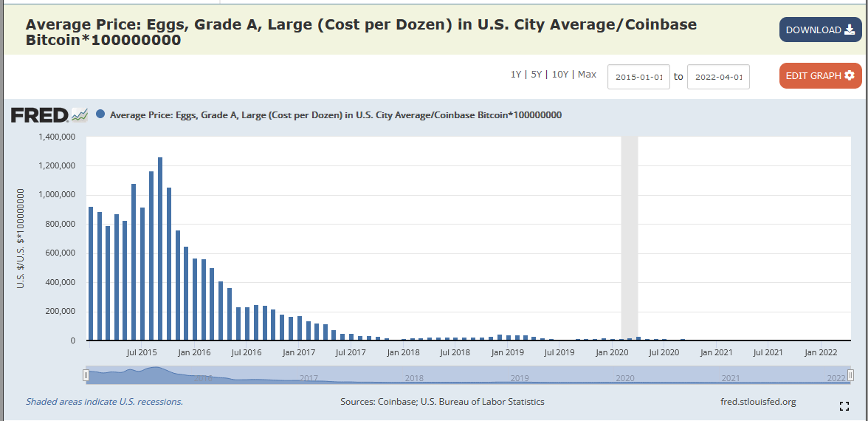The image size is (868, 421).
Task: Click the 2018 marker in range navigator
Action: coord(414,378)
